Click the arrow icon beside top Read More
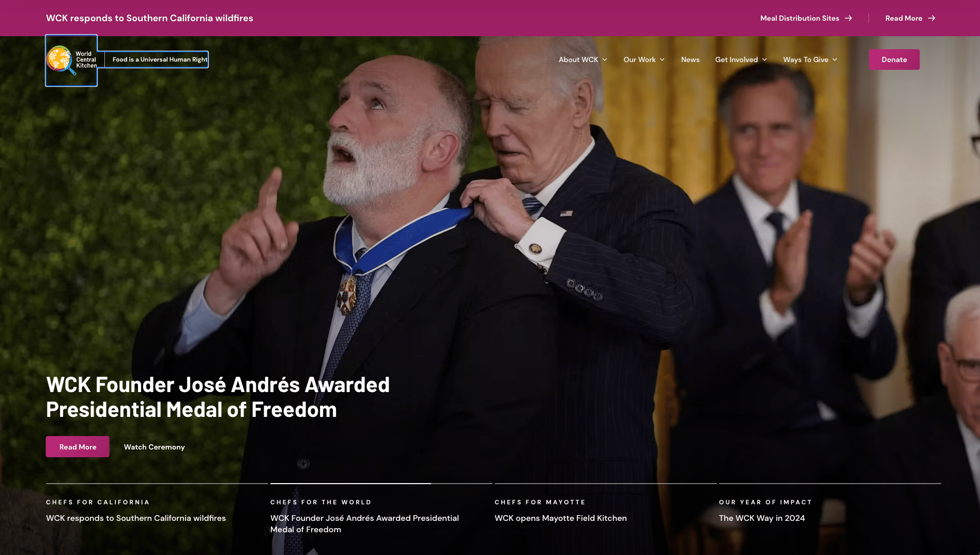Screen dimensions: 980x555 point(931,18)
